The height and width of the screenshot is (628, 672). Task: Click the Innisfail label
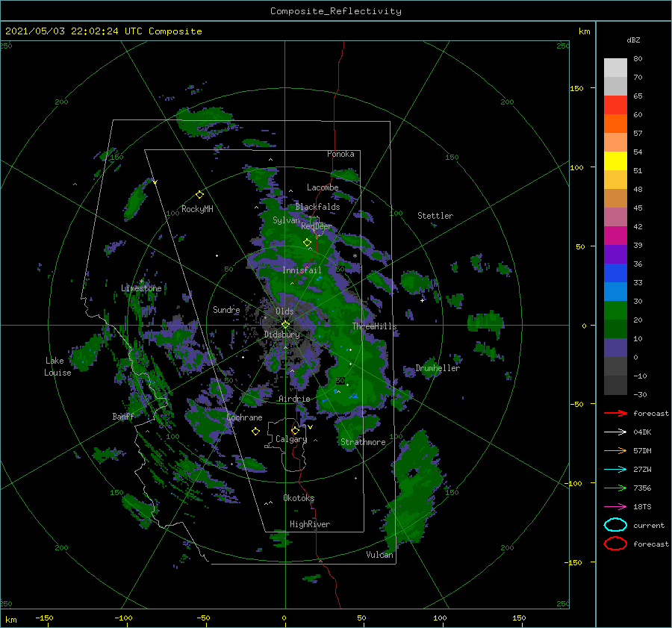pyautogui.click(x=302, y=270)
